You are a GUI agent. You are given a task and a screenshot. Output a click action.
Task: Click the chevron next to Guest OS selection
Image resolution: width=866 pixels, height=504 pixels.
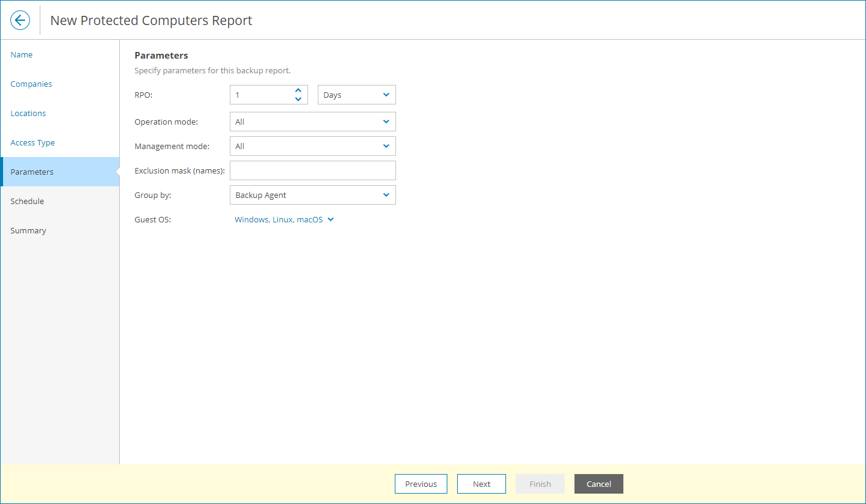pos(330,219)
